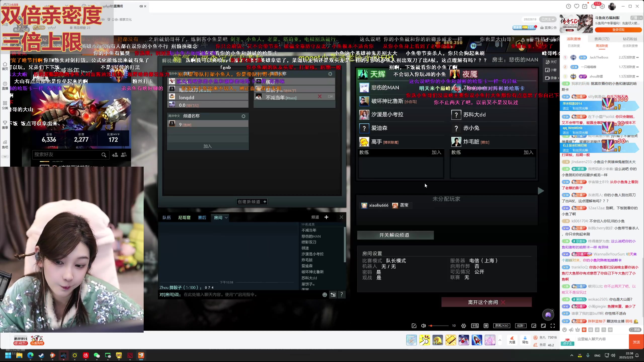This screenshot has width=644, height=362.
Task: Switch to 贵宾(3万) tab
Action: point(602,39)
